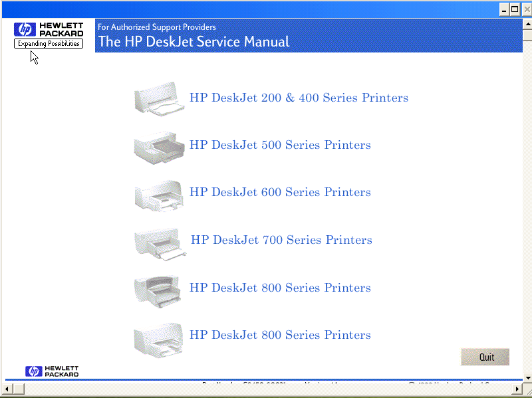Viewport: 532px width, 398px height.
Task: Click the 800 printer image below the 700 Series
Action: click(158, 292)
